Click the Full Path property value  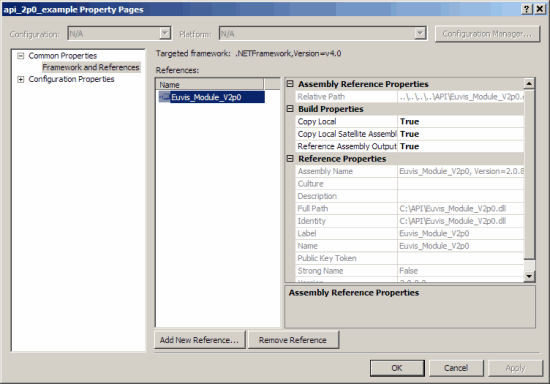coord(460,209)
